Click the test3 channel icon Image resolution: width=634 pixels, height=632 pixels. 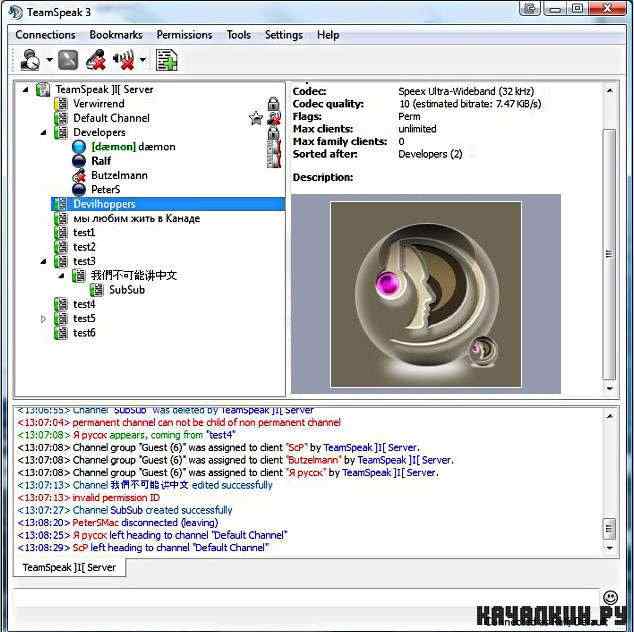tap(61, 262)
